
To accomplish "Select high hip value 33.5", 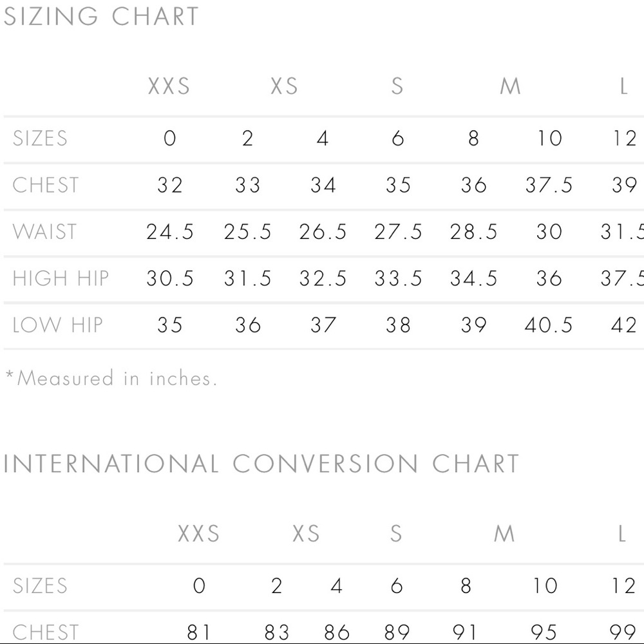I will 398,278.
